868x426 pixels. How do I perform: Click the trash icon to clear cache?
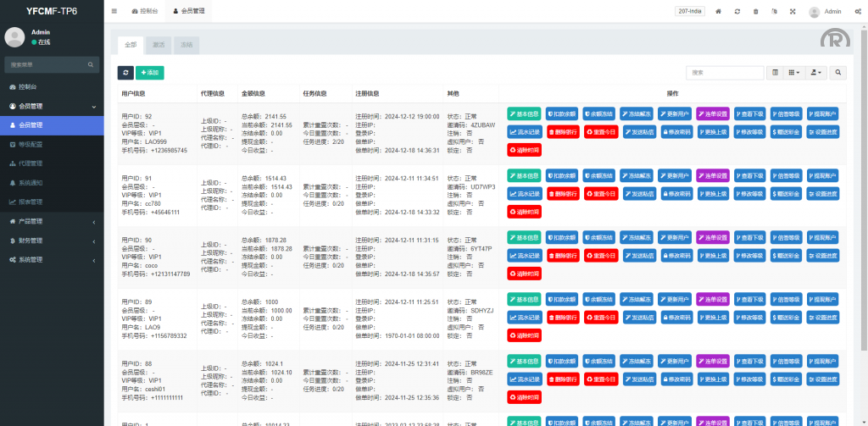[x=756, y=12]
